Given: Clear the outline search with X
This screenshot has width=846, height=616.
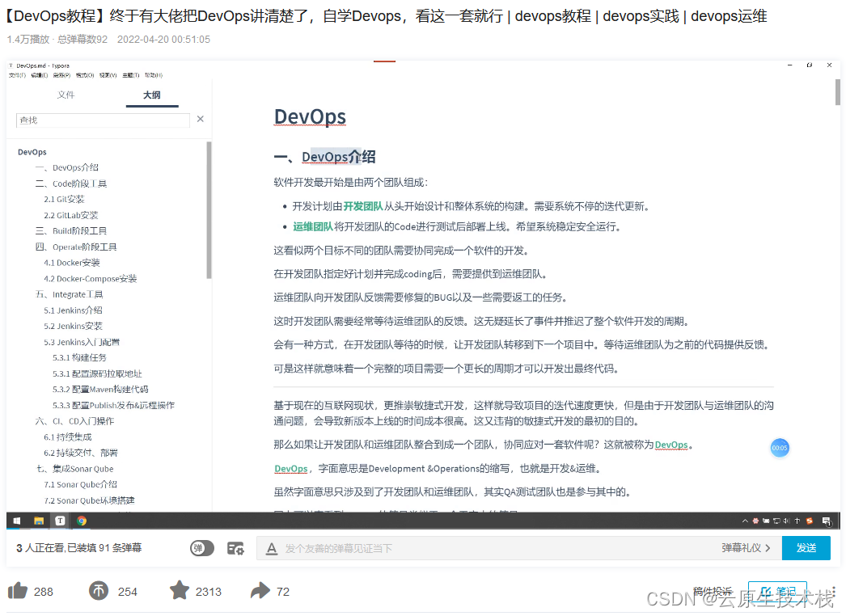Looking at the screenshot, I should click(200, 119).
